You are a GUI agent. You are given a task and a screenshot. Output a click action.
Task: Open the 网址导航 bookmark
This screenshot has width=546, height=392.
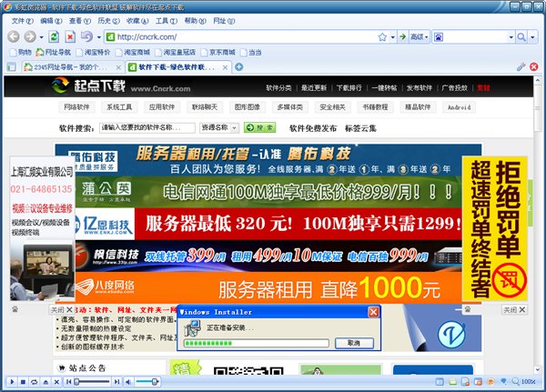pos(54,53)
